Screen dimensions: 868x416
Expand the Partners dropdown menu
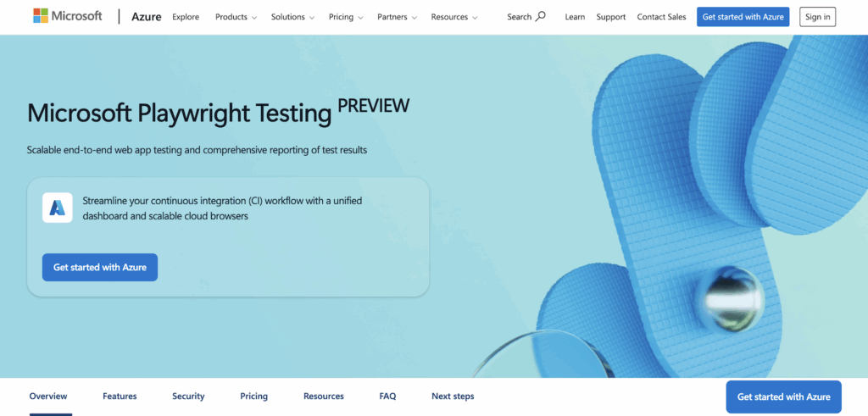397,17
